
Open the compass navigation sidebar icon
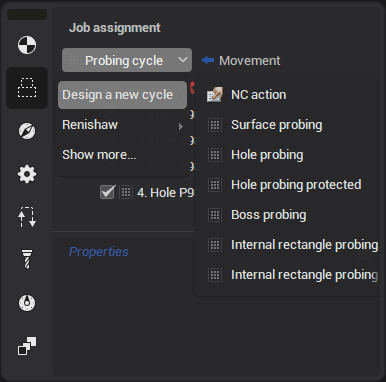(x=27, y=131)
